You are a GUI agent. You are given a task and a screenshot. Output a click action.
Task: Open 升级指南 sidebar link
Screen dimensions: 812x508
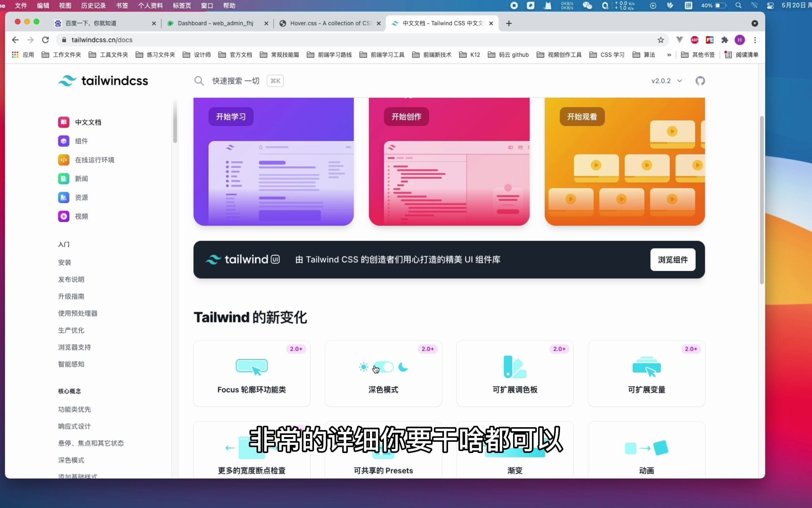(x=71, y=296)
